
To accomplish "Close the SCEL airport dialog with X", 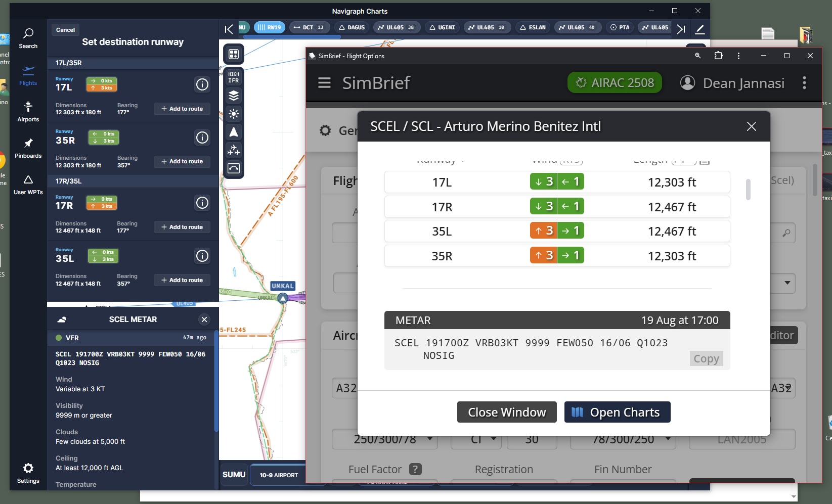I will coord(752,126).
